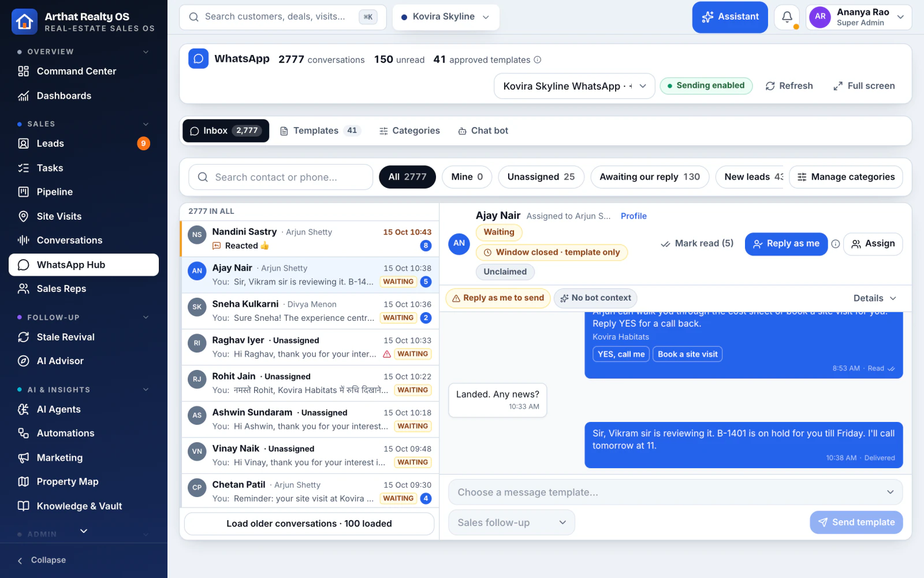Open Sales follow-up category dropdown
The height and width of the screenshot is (578, 924).
click(512, 523)
